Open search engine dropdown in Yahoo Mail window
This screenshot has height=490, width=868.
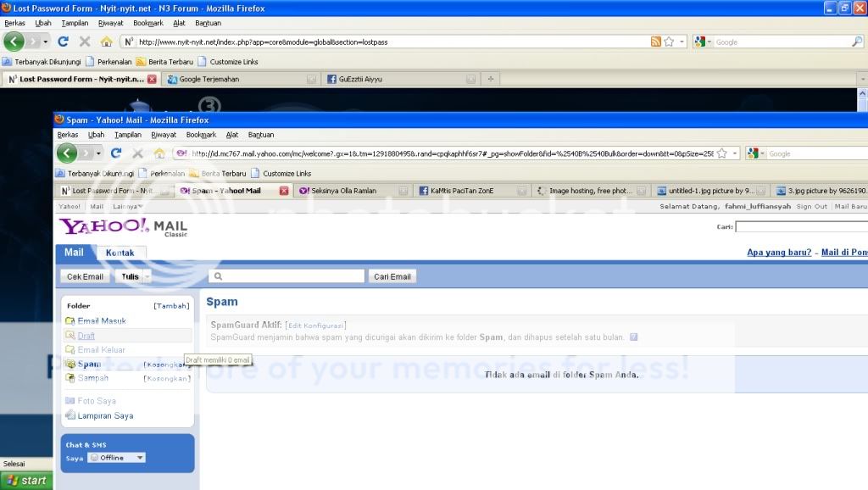point(762,153)
